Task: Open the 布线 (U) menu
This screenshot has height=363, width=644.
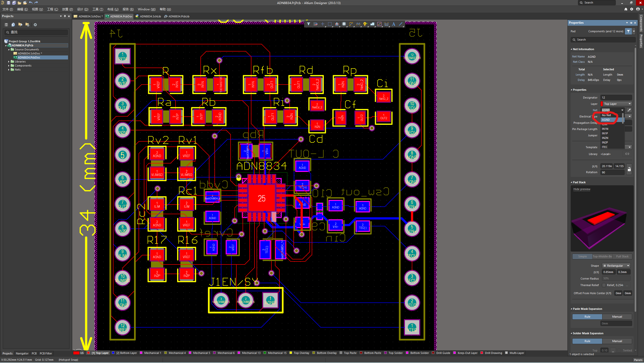Action: [113, 9]
